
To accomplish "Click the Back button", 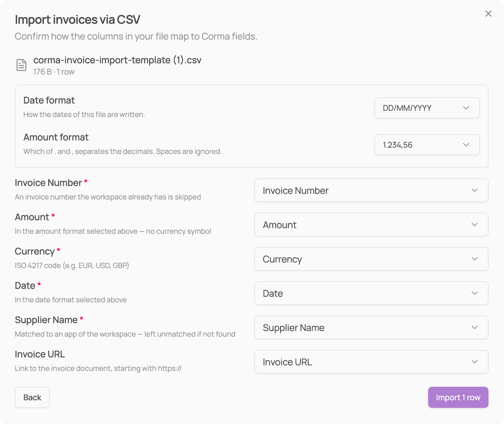I will click(32, 397).
